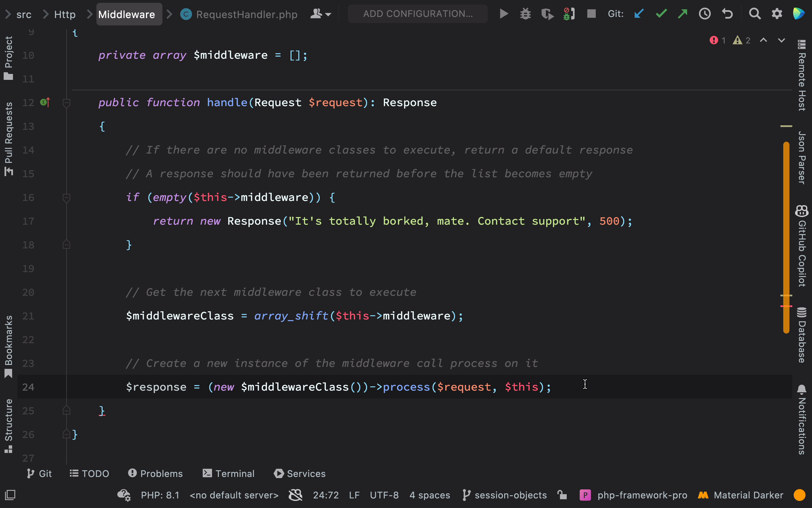This screenshot has width=812, height=508.
Task: Open the Services tool window tab
Action: click(x=299, y=473)
